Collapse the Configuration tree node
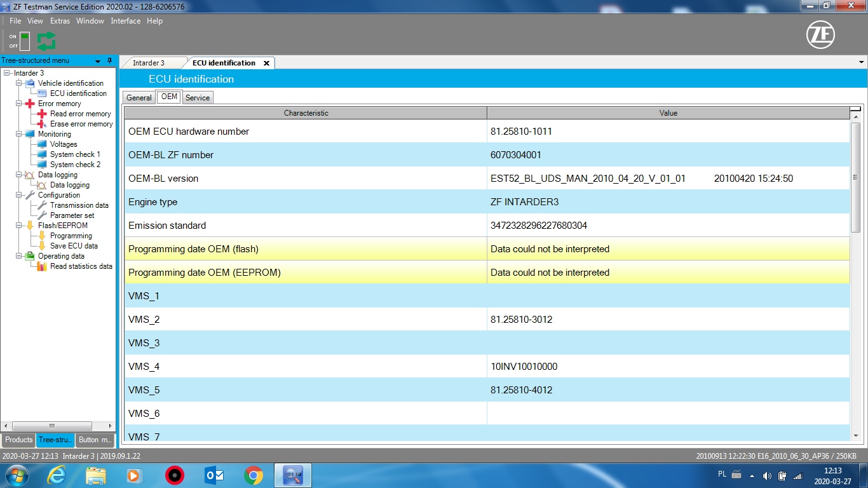Screen dimensions: 868x488 coord(19,195)
